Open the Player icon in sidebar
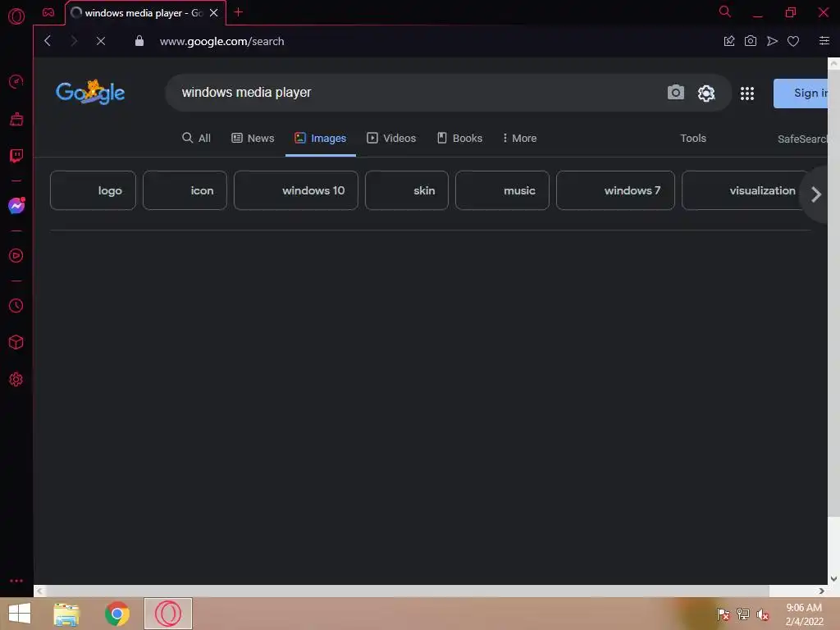The height and width of the screenshot is (630, 840). click(16, 256)
